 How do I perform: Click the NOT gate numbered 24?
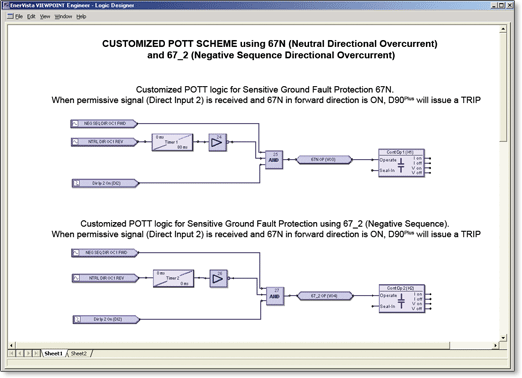(218, 142)
